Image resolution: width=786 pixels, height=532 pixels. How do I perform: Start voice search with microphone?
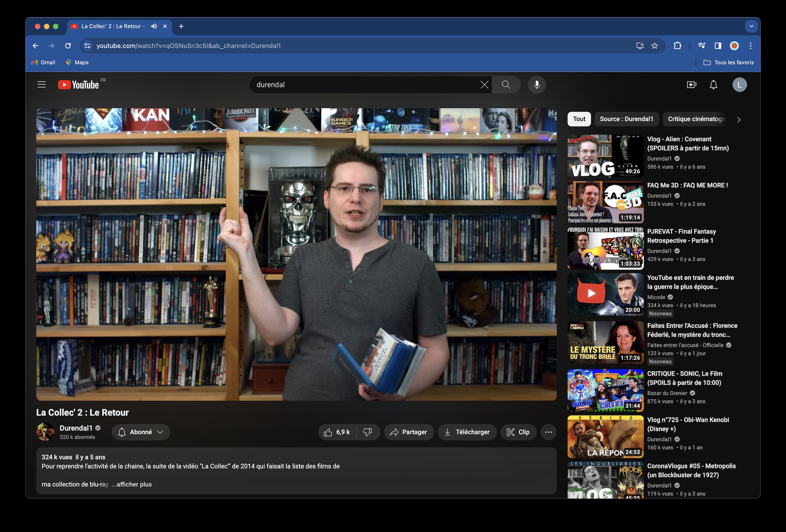tap(537, 84)
